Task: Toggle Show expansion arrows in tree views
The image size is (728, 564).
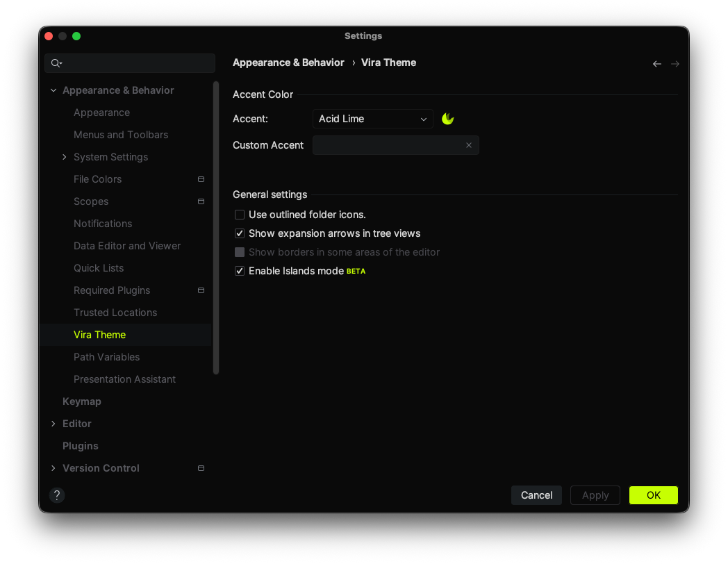Action: pyautogui.click(x=240, y=233)
